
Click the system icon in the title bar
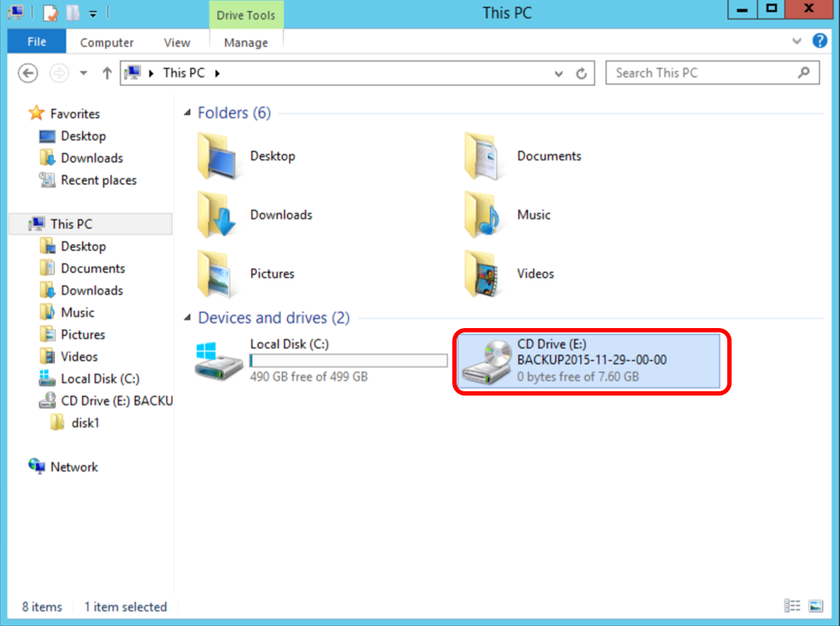tap(16, 12)
